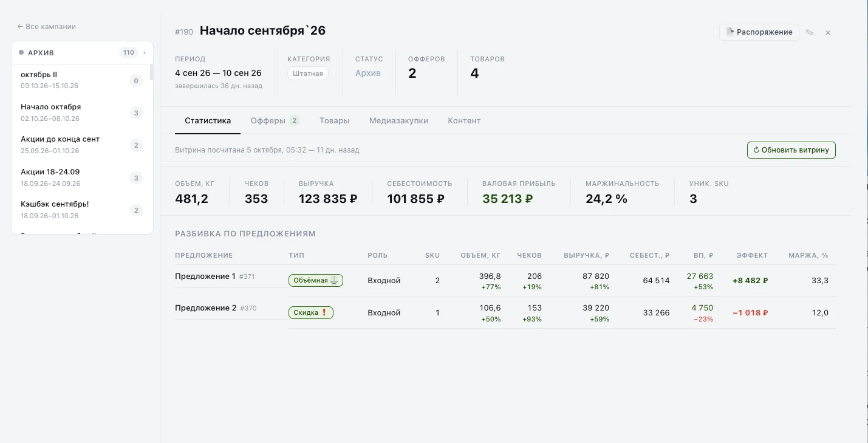Image resolution: width=868 pixels, height=443 pixels.
Task: Open the Товары tab
Action: [335, 120]
